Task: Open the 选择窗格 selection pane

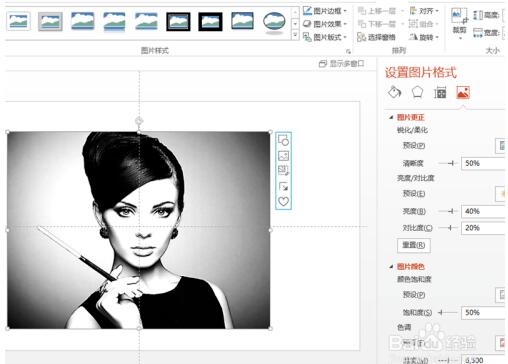Action: 376,37
